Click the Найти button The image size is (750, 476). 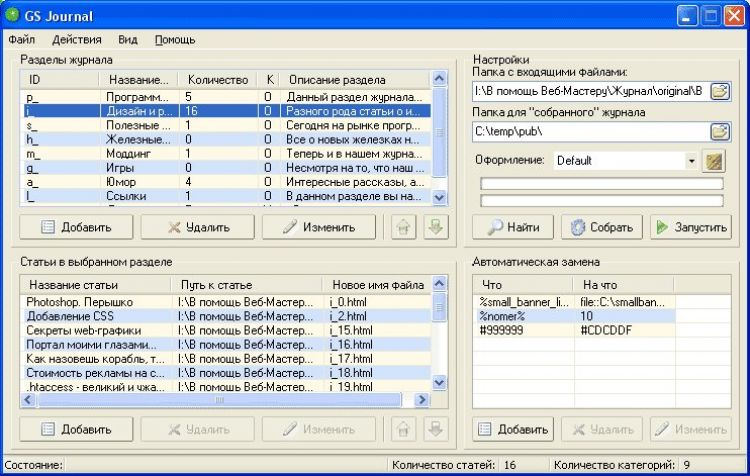point(513,227)
